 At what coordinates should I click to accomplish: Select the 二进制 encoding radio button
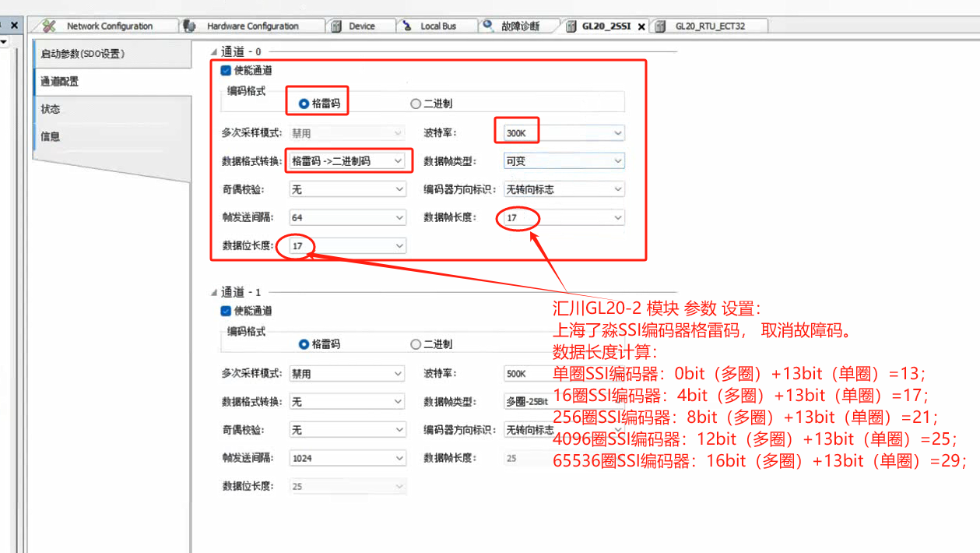coord(417,103)
